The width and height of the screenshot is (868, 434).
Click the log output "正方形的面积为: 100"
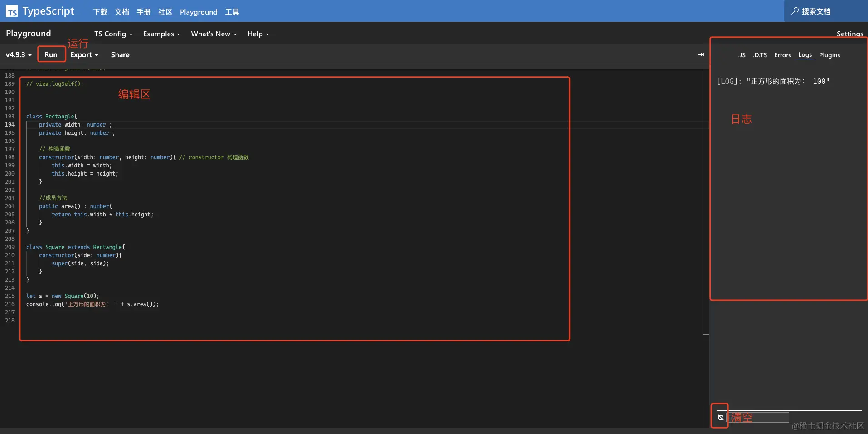773,81
